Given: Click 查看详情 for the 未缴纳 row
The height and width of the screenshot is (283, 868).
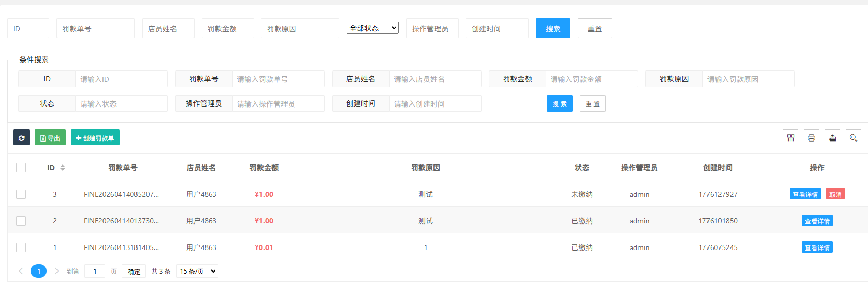Looking at the screenshot, I should pyautogui.click(x=805, y=194).
